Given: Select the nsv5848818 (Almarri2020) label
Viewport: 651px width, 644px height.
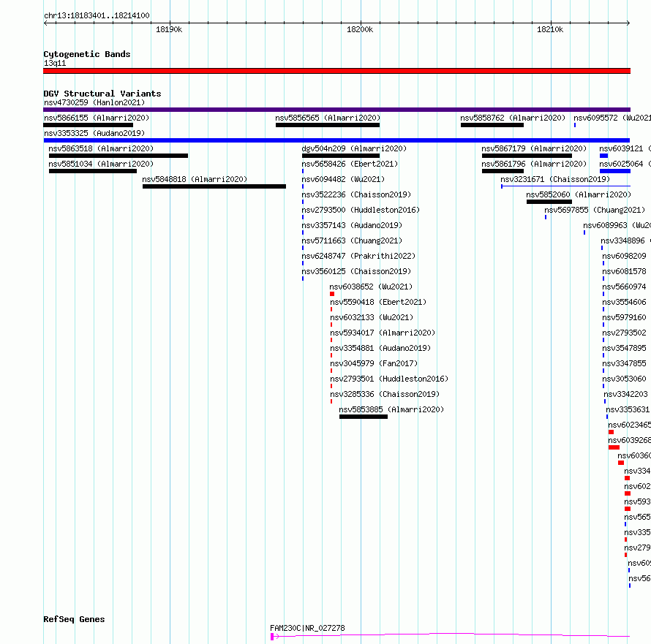Looking at the screenshot, I should click(x=195, y=179).
